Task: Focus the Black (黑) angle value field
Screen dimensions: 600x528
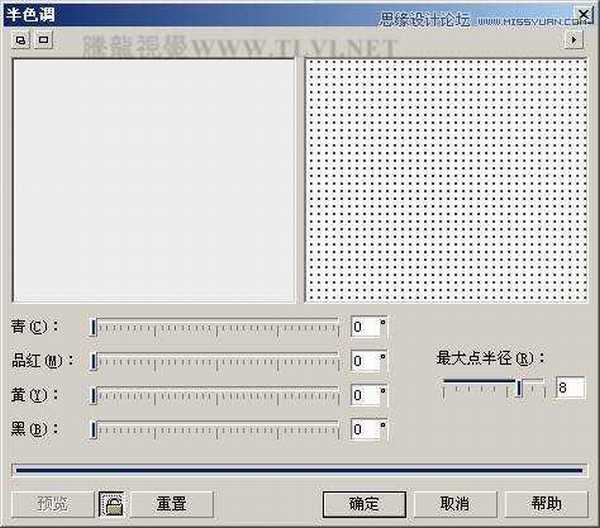Action: 364,429
